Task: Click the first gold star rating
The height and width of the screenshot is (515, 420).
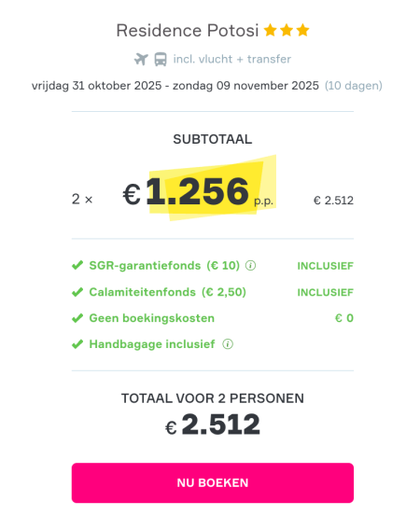Action: tap(270, 30)
